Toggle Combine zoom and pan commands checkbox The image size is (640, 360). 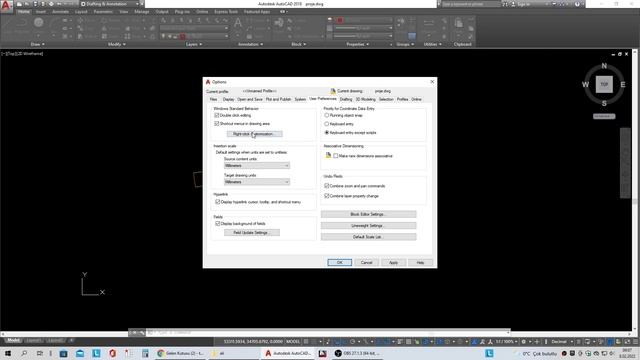coord(327,186)
